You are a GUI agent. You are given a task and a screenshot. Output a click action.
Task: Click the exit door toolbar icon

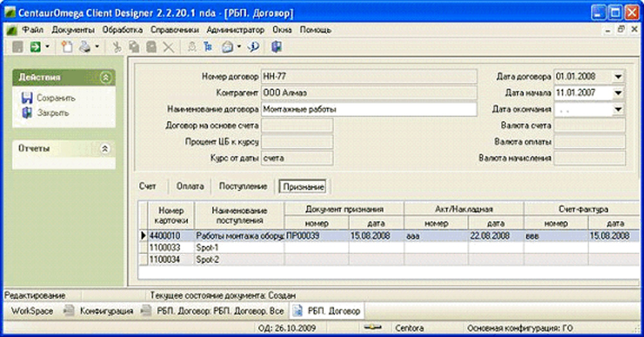(277, 46)
